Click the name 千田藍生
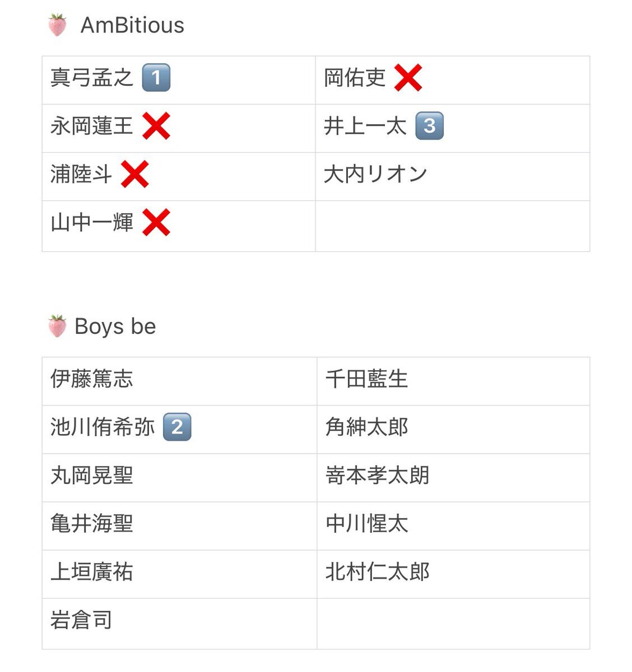 point(366,379)
